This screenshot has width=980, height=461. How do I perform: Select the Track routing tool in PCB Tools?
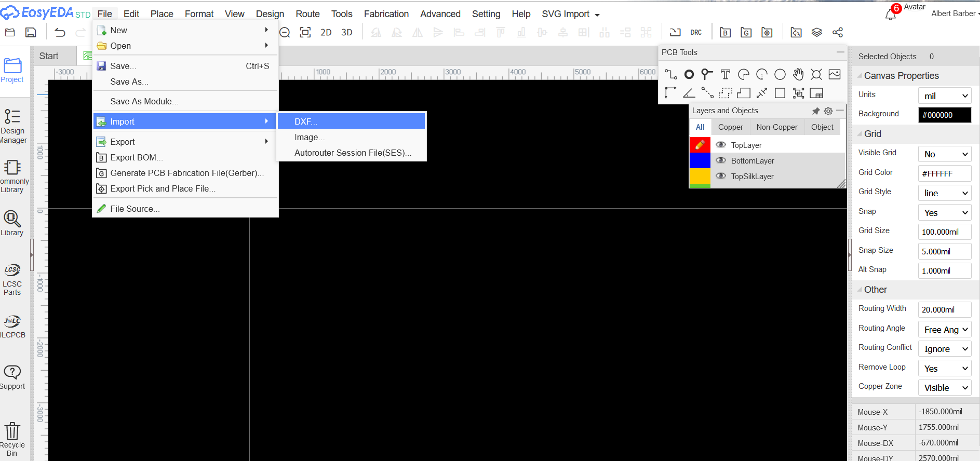[x=670, y=74]
